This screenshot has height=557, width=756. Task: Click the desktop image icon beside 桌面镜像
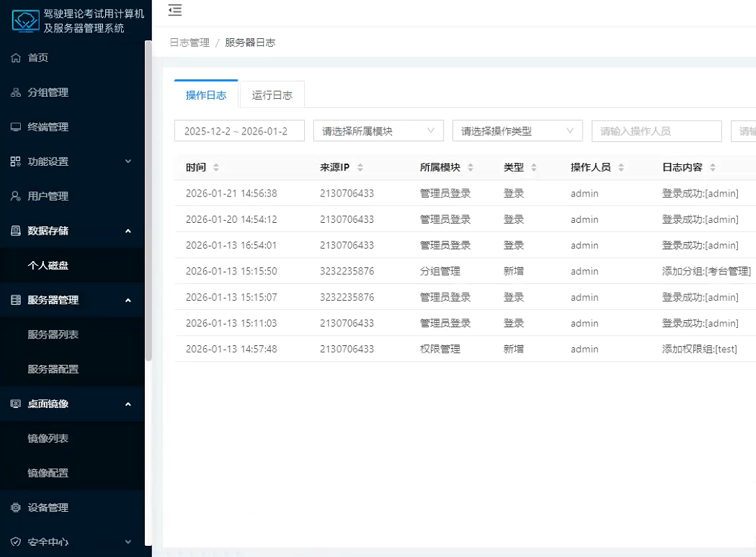[x=16, y=404]
